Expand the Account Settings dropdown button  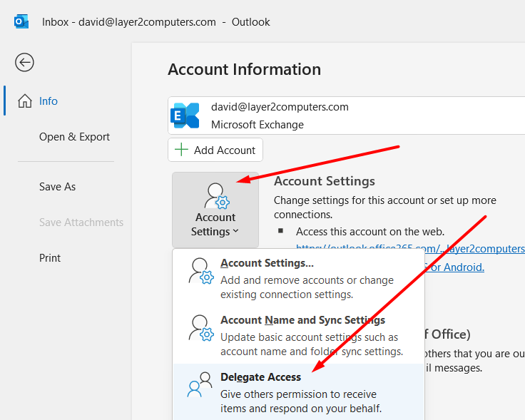point(215,210)
